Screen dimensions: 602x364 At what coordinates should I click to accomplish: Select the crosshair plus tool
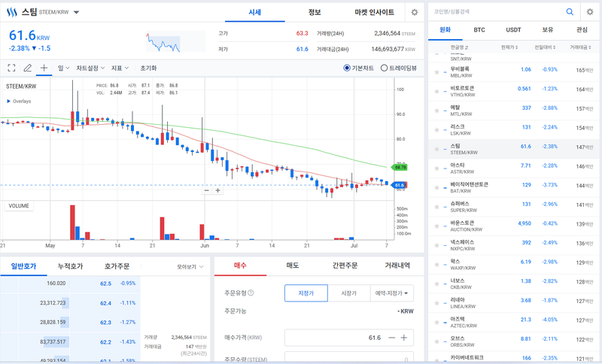(44, 68)
